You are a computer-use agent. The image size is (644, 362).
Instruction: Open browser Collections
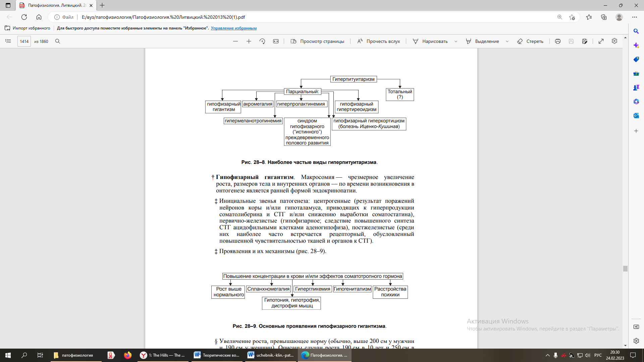604,17
